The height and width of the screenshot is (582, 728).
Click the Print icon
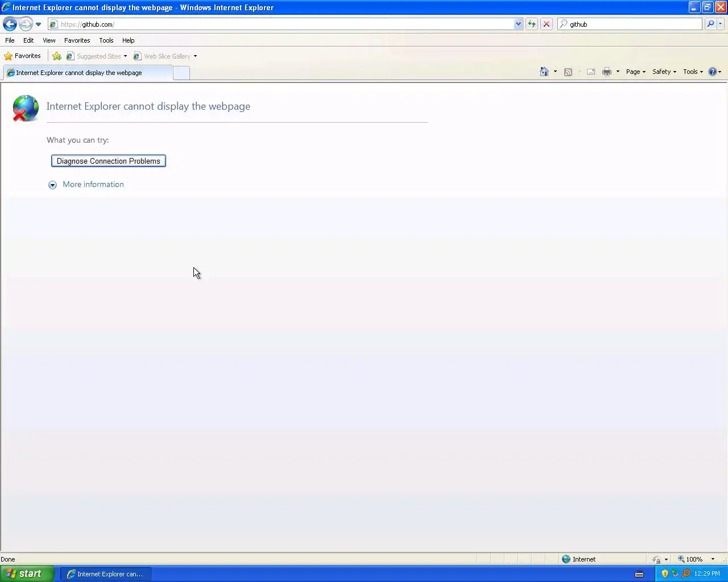[x=607, y=72]
